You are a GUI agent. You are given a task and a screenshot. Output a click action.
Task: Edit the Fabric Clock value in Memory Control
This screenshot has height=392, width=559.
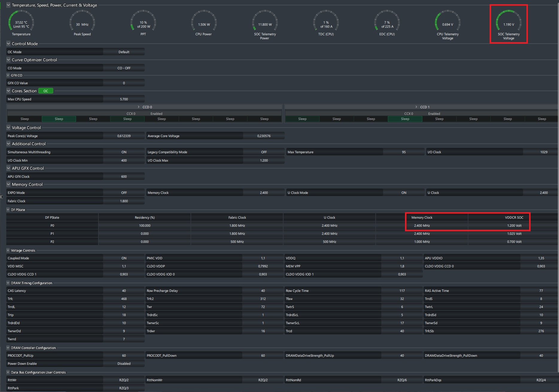(x=124, y=201)
